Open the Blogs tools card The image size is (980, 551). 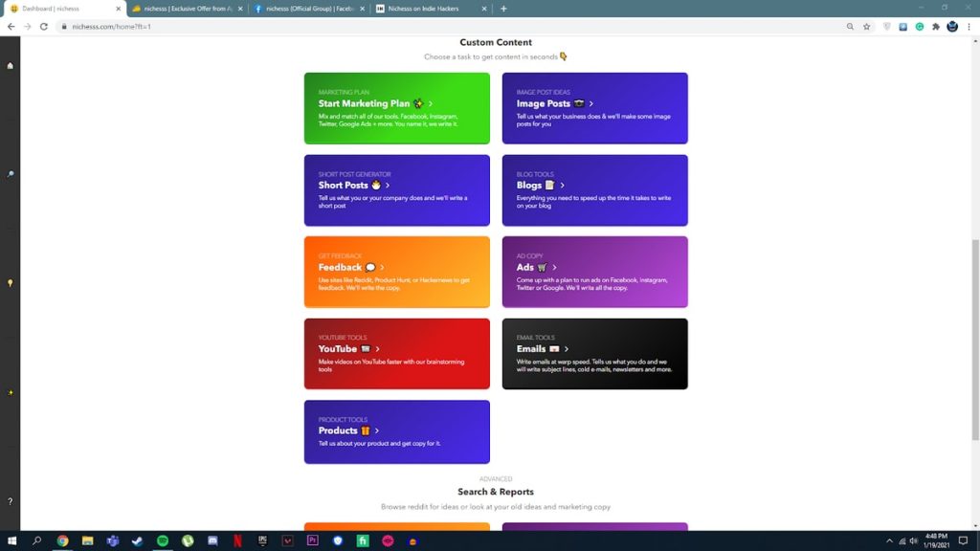[x=595, y=190]
